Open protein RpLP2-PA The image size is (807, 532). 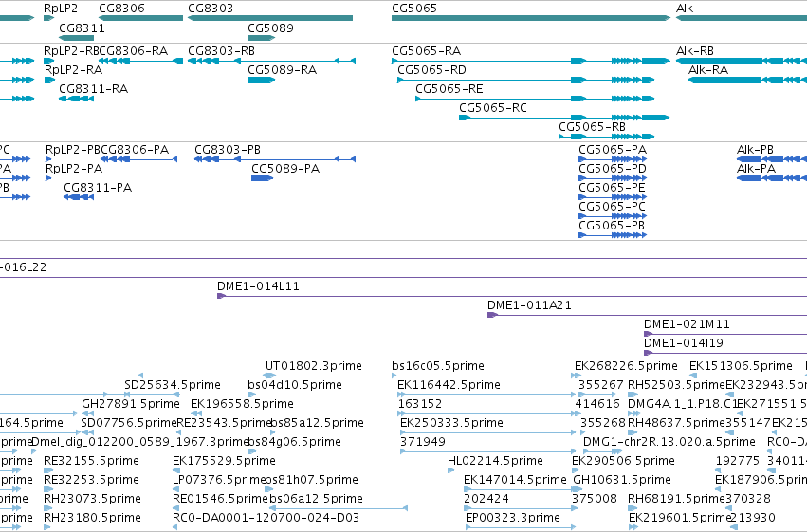coord(48,178)
